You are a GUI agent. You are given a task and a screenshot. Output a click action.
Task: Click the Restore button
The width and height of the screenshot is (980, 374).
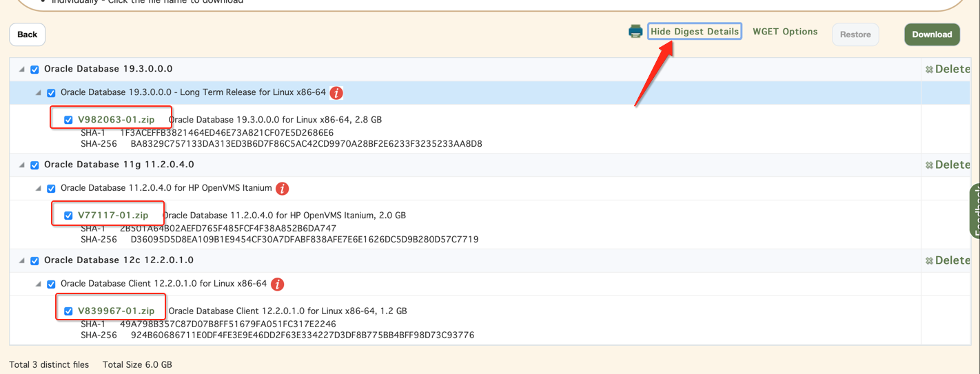855,34
